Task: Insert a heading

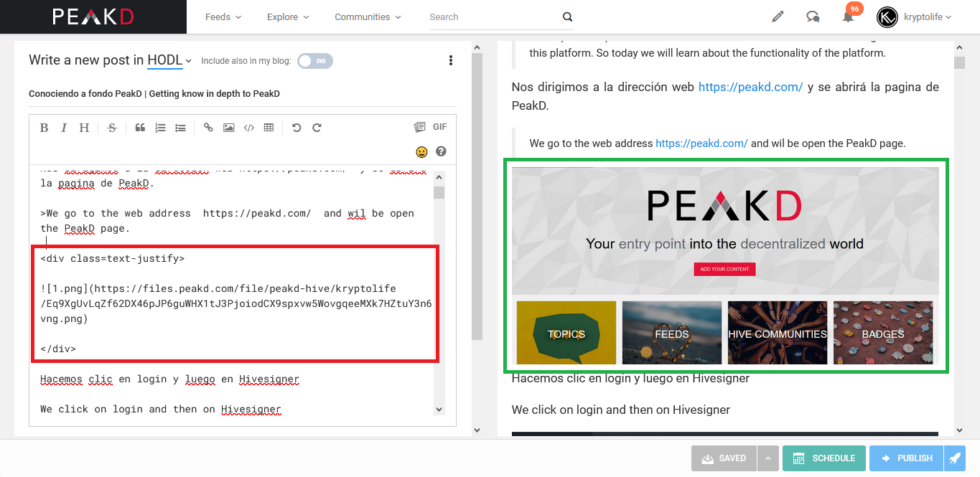Action: tap(84, 128)
